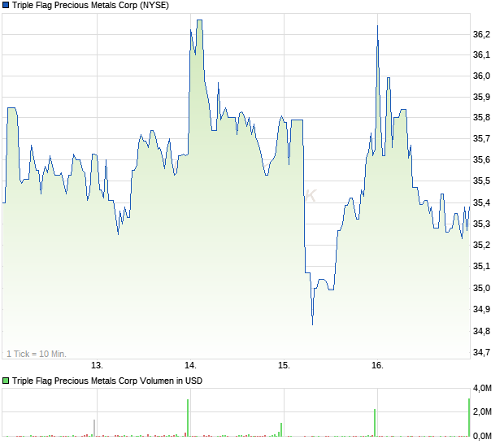The width and height of the screenshot is (504, 444).
Task: Click the blue legend square for Triple Flag price
Action: pyautogui.click(x=6, y=5)
